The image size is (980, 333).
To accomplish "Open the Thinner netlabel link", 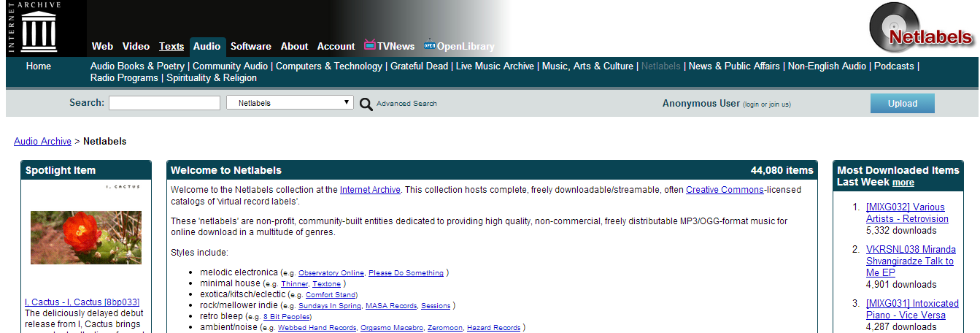I will (295, 284).
